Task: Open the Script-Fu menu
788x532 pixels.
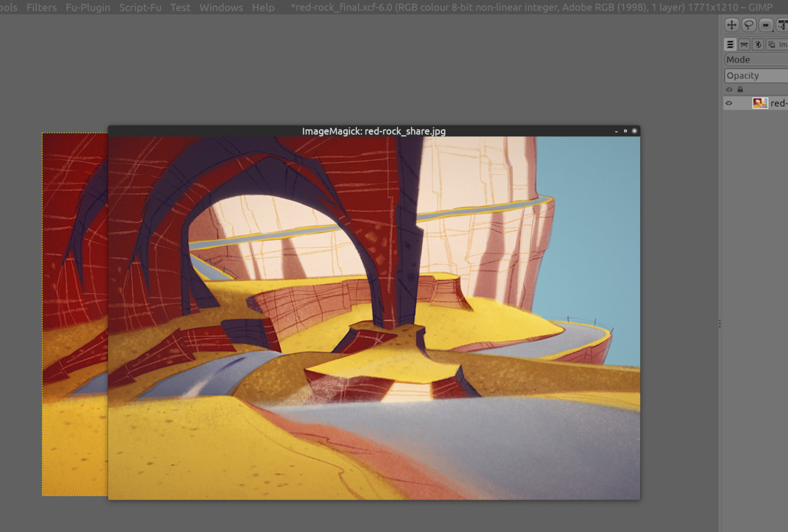Action: coord(140,7)
